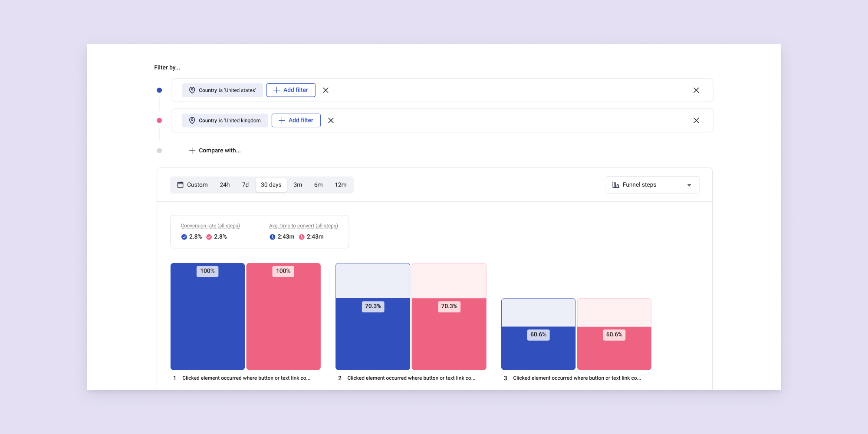The image size is (868, 434).
Task: Switch to the 3m time range
Action: tap(298, 185)
